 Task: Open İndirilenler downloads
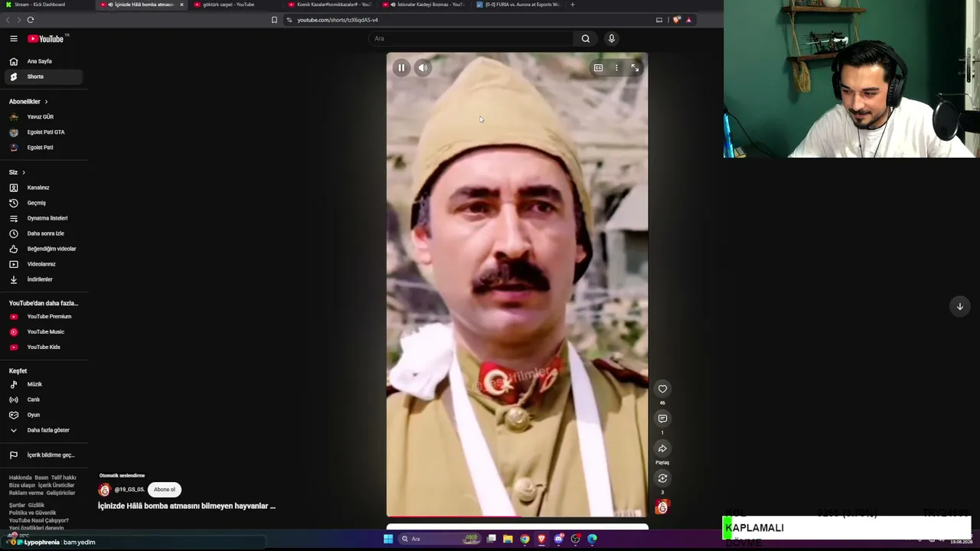click(44, 279)
